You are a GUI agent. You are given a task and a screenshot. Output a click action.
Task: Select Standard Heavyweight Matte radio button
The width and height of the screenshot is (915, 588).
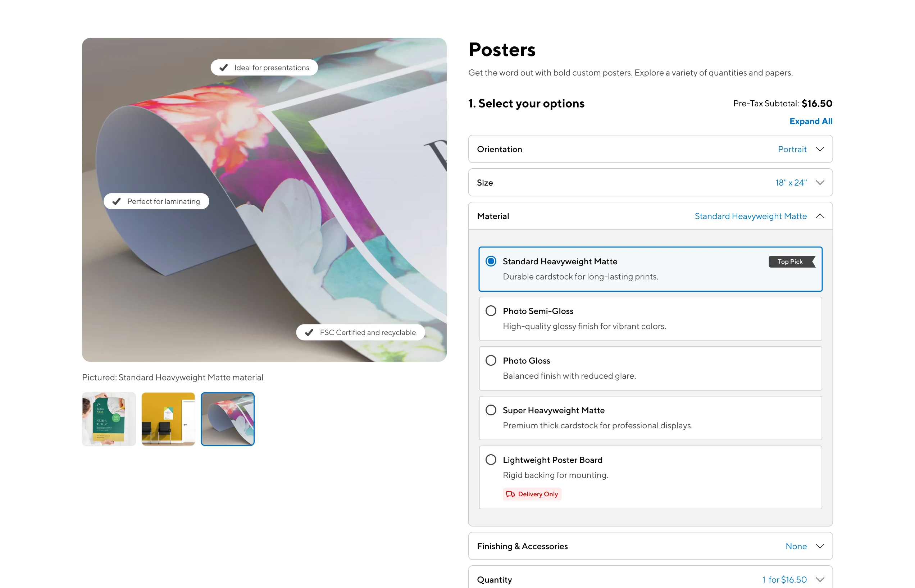click(491, 261)
